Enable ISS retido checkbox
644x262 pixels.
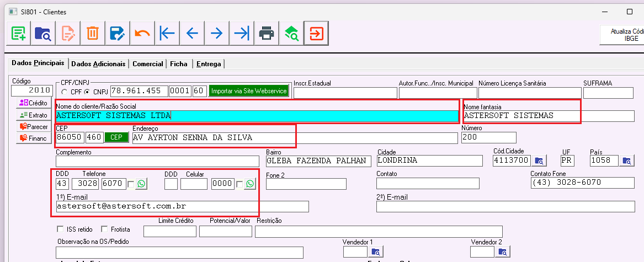60,229
